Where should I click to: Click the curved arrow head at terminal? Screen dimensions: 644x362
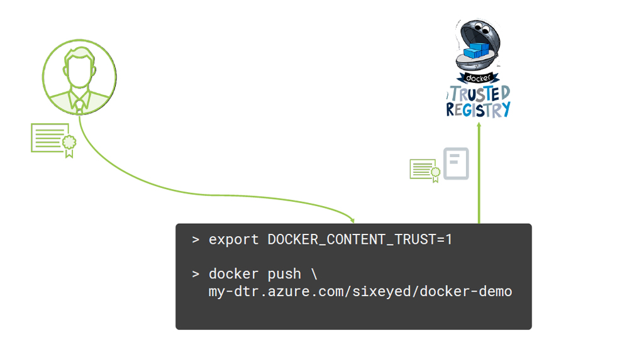click(352, 221)
